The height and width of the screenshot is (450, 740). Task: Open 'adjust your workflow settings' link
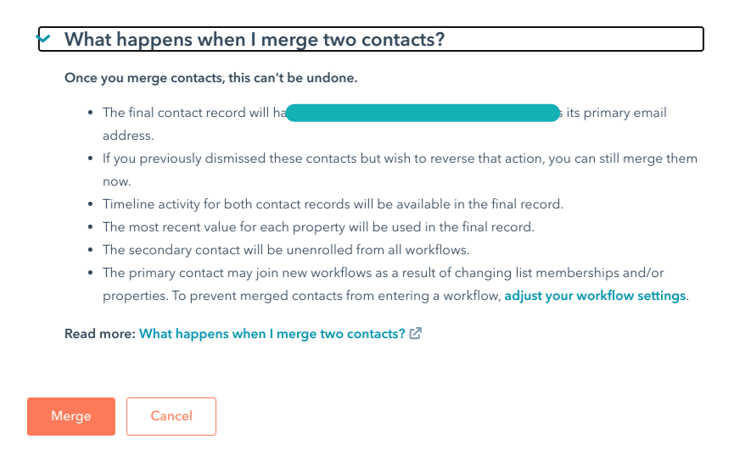[595, 296]
